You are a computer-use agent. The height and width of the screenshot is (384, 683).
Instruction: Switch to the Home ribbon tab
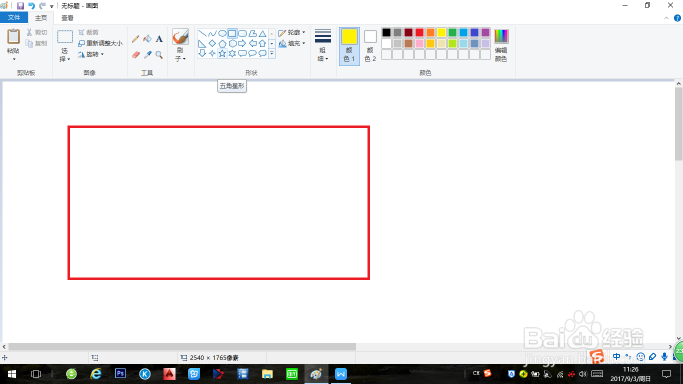pyautogui.click(x=41, y=18)
